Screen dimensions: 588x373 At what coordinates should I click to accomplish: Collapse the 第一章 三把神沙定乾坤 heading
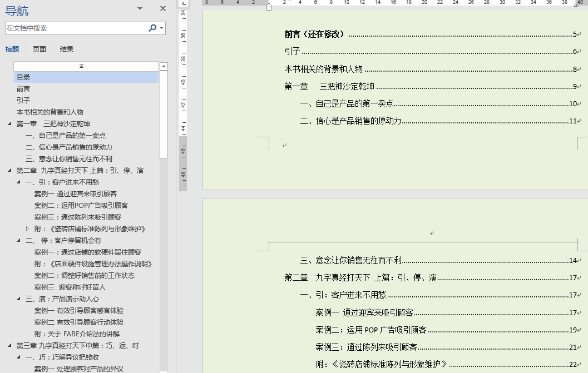(10, 124)
